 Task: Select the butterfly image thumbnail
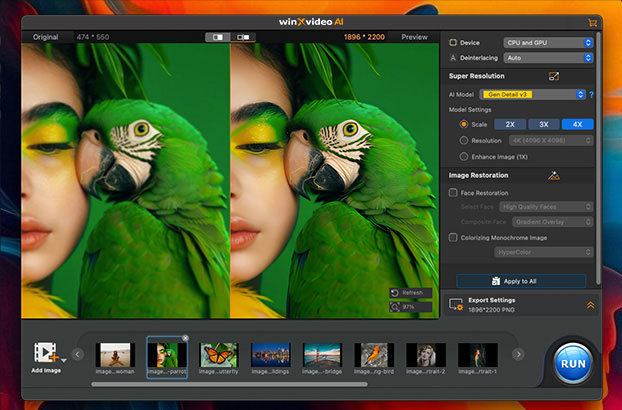pos(218,354)
